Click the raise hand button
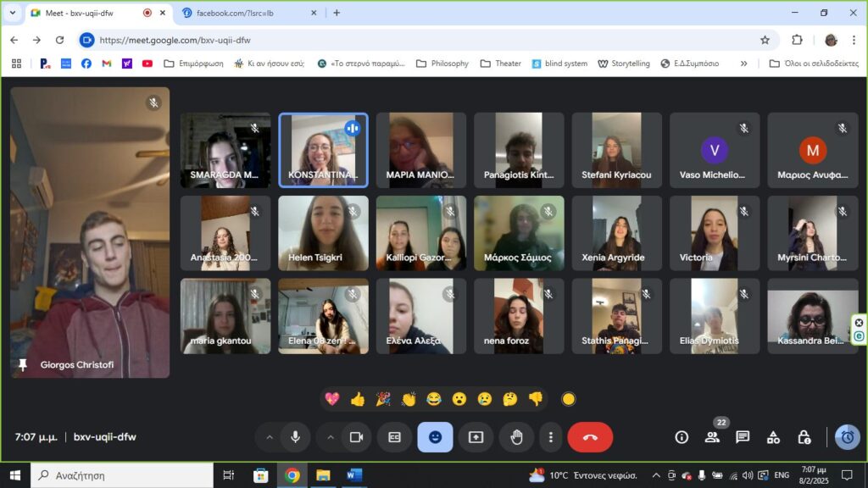Screen dimensions: 868x488 coord(516,437)
